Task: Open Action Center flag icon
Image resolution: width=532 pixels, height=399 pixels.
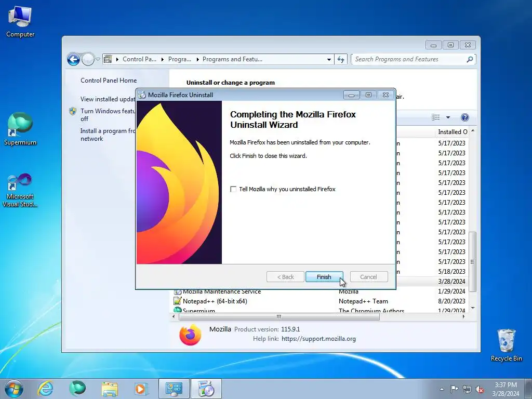Action: 454,389
